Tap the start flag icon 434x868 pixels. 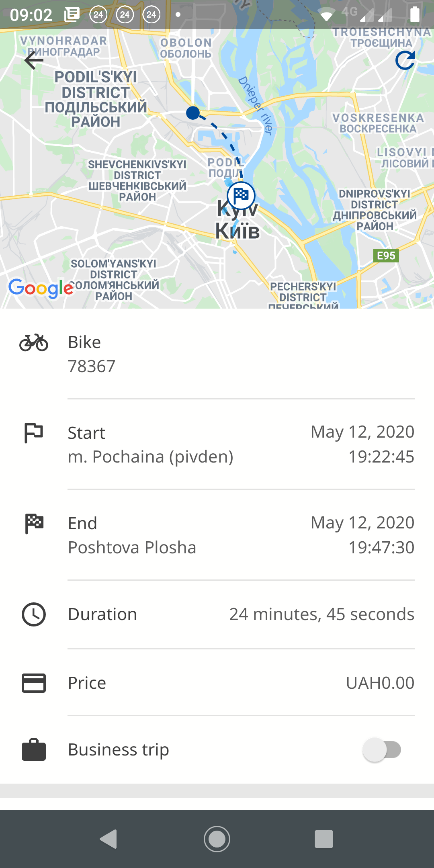click(34, 433)
